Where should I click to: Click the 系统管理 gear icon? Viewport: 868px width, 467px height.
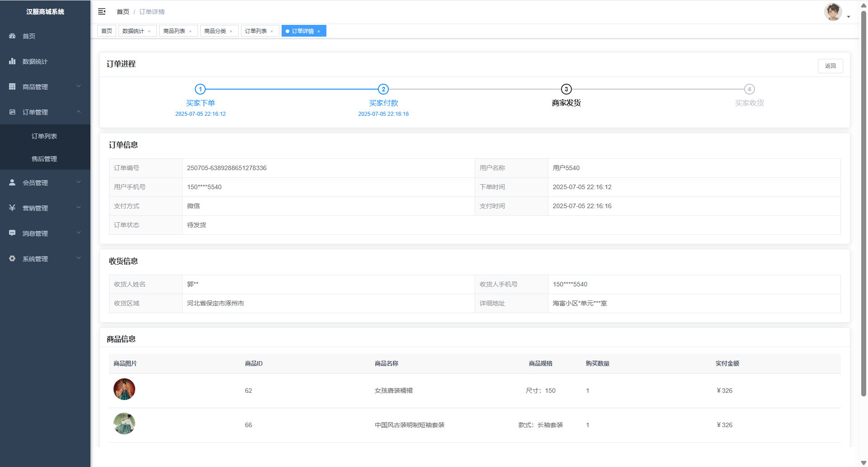click(x=12, y=258)
